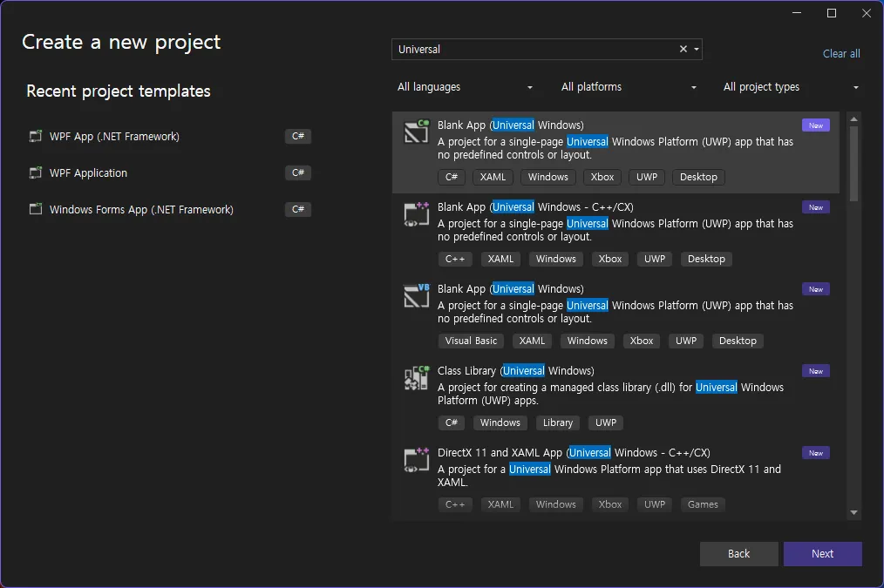Expand the All platforms filter

[629, 87]
